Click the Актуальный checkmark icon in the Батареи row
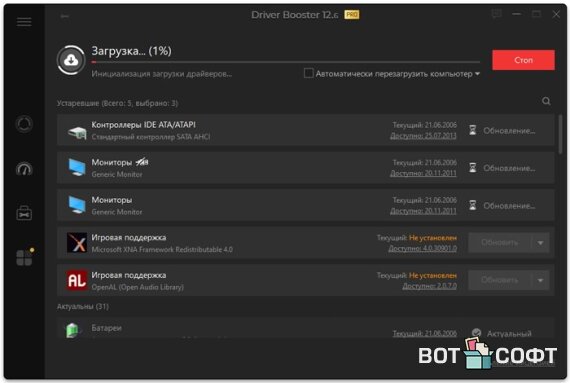The height and width of the screenshot is (383, 570). coord(476,333)
